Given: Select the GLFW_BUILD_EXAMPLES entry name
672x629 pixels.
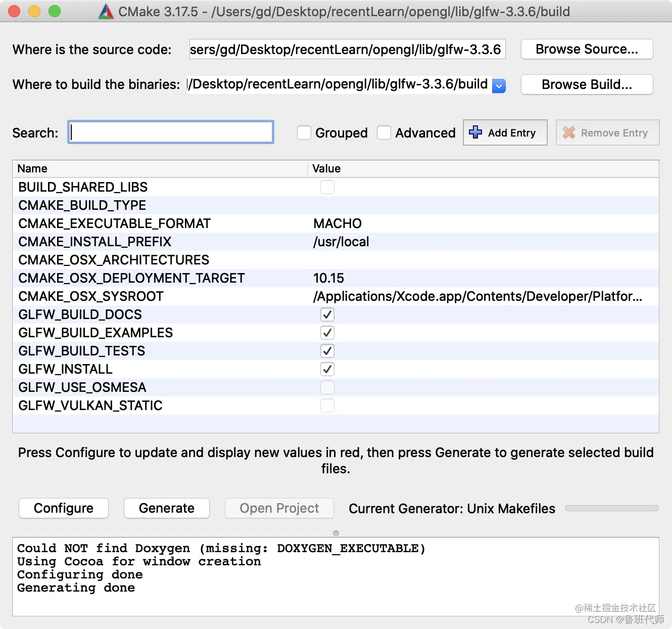Looking at the screenshot, I should point(95,333).
